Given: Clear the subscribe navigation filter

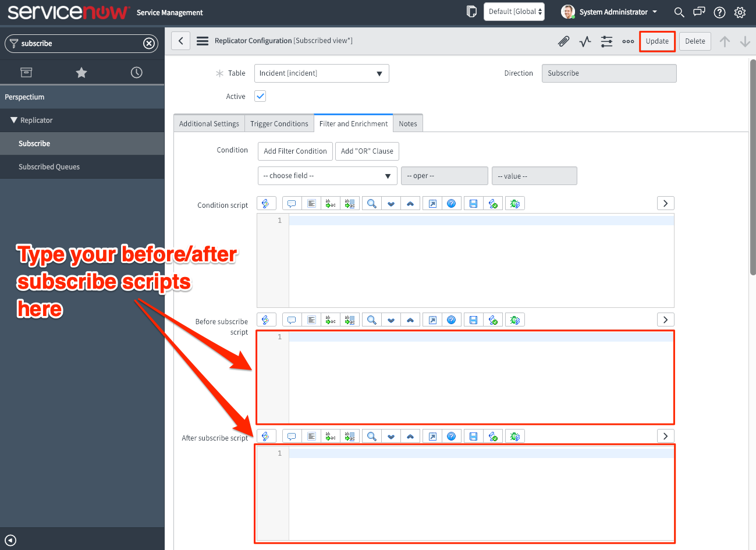Looking at the screenshot, I should (149, 43).
